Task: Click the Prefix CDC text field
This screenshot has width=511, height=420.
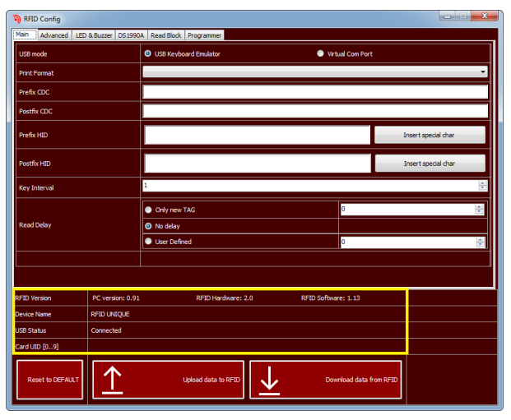Action: pyautogui.click(x=315, y=92)
